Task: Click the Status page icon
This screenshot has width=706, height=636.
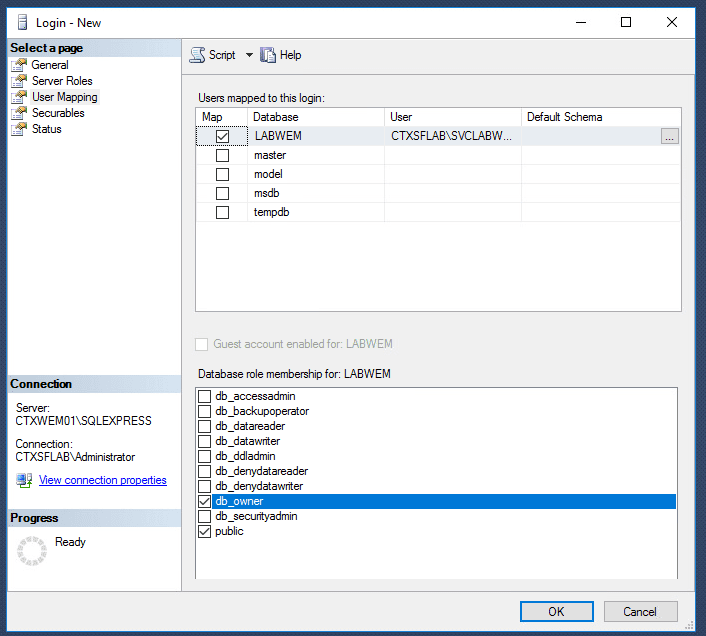Action: coord(19,129)
